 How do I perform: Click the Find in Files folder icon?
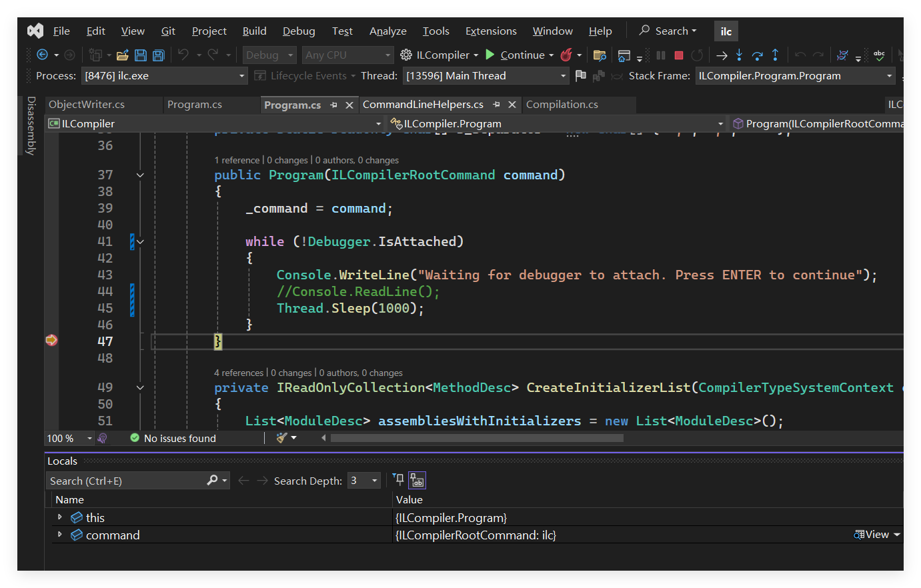point(600,55)
